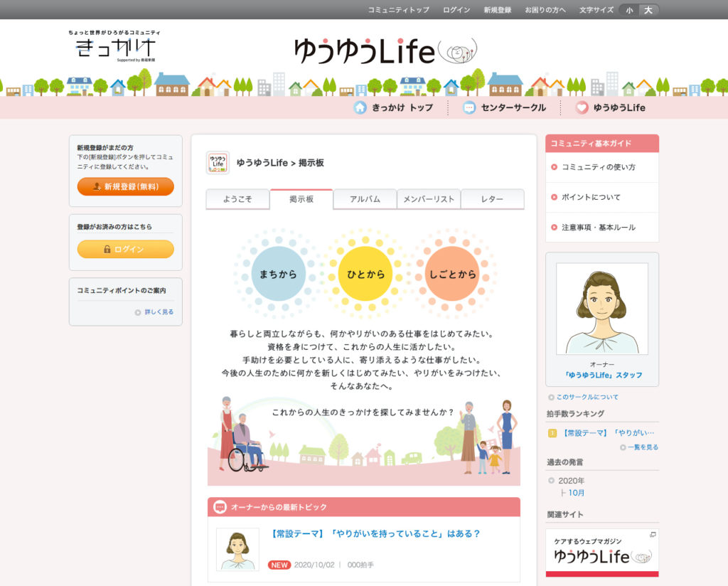Switch to the アルバム tab
The image size is (728, 586).
point(365,198)
